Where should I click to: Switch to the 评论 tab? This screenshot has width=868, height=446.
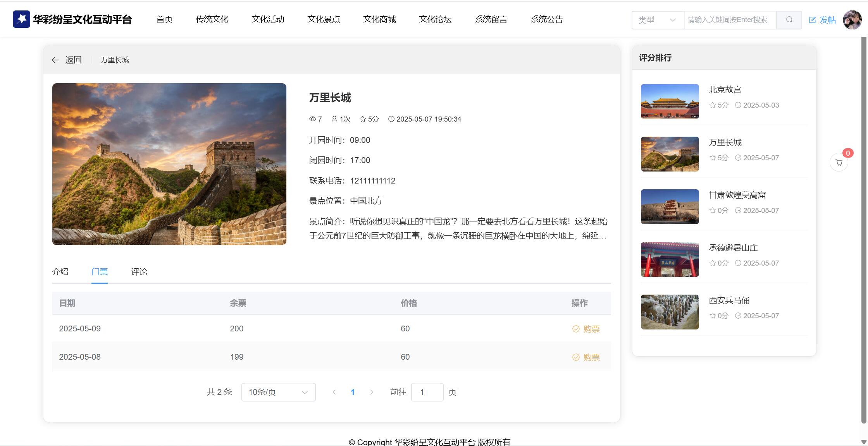[x=139, y=272]
